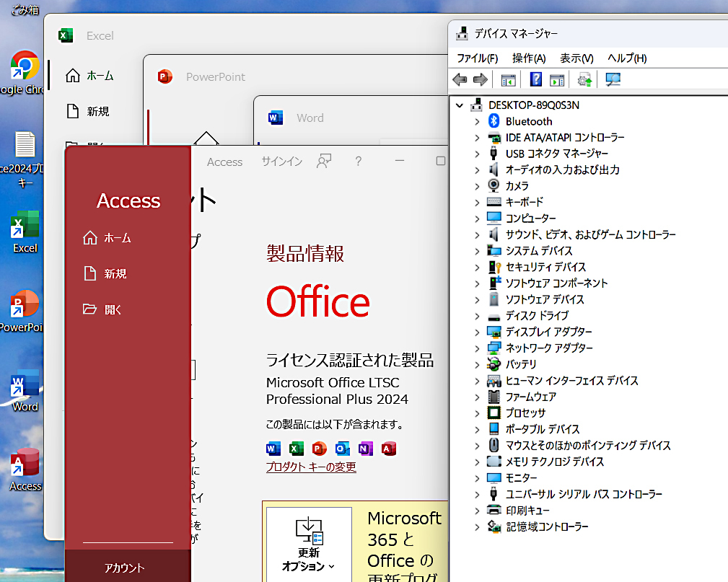Select ホーム in Excel sidebar
This screenshot has width=728, height=582.
91,75
